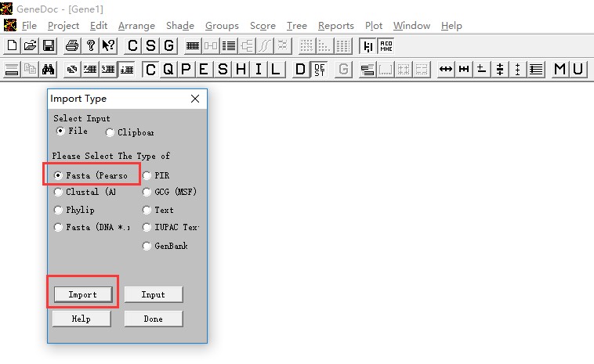
Task: Click the New document icon
Action: coord(12,46)
